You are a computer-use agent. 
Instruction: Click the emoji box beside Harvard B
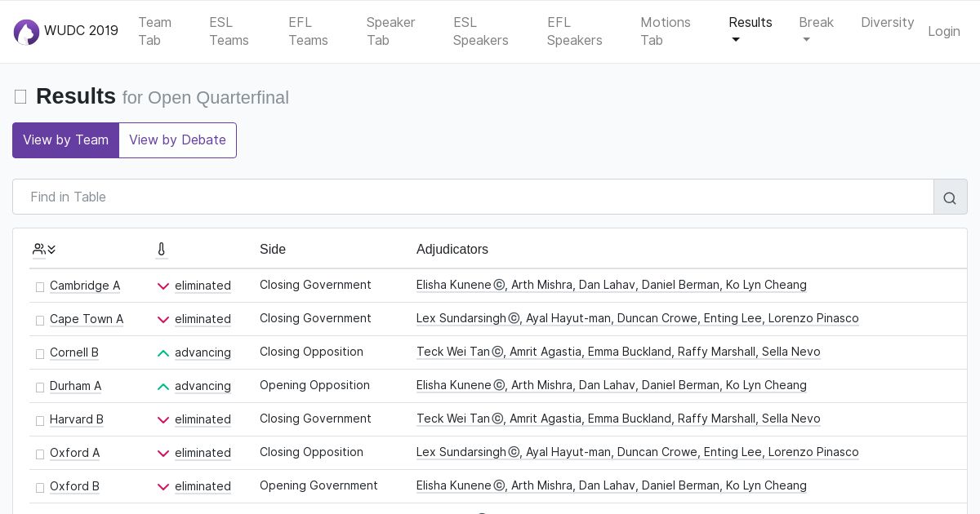pos(40,421)
